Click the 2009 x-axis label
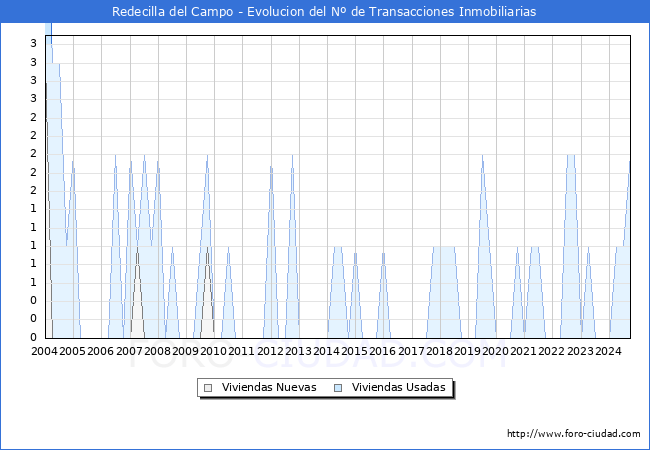 [x=185, y=351]
